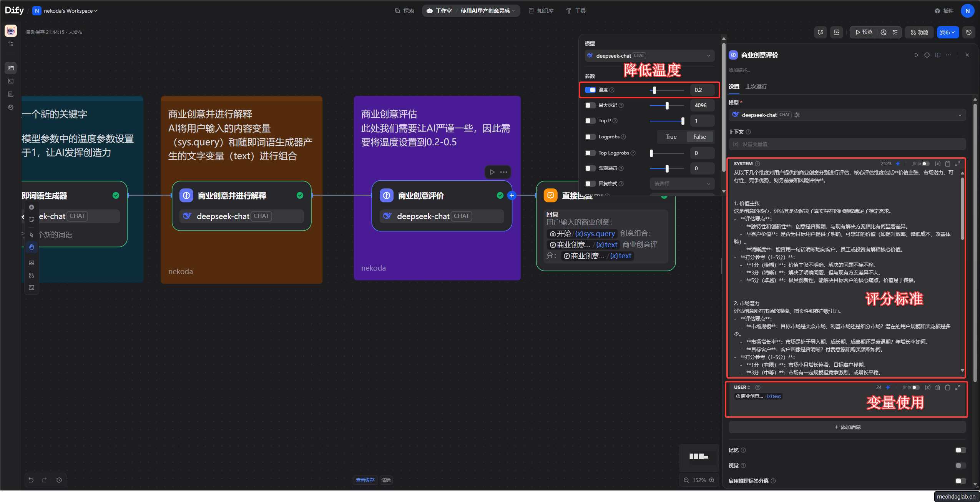Disable the 温度 temperature toggle
The image size is (980, 502).
[x=590, y=90]
